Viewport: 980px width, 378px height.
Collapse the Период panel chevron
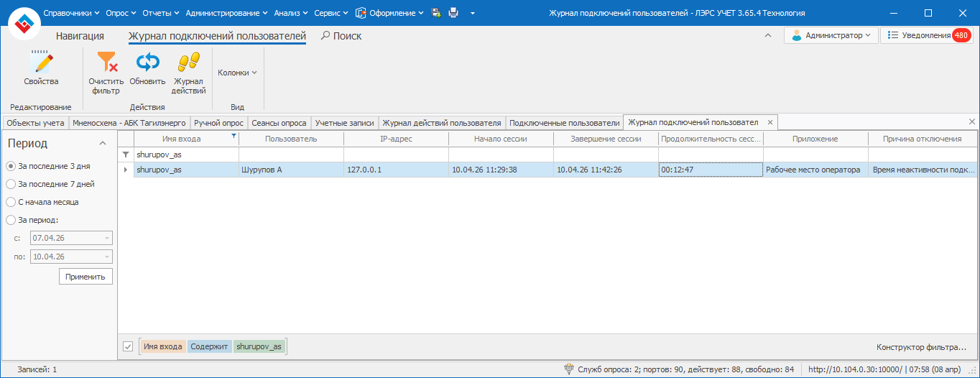(x=103, y=144)
